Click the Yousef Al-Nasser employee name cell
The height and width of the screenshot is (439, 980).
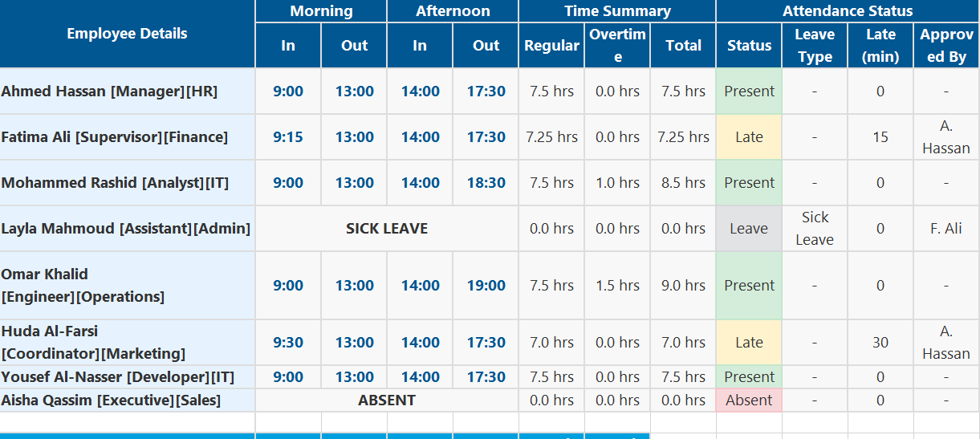click(x=127, y=377)
